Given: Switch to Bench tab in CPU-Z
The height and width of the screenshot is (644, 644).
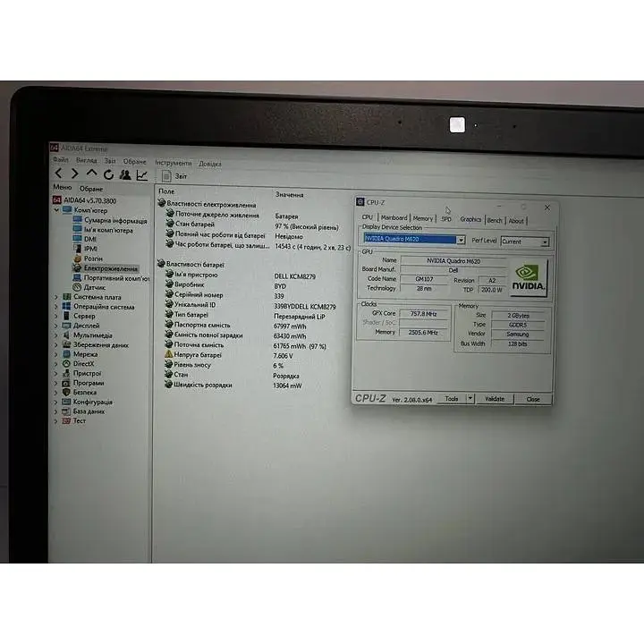Looking at the screenshot, I should coord(495,220).
